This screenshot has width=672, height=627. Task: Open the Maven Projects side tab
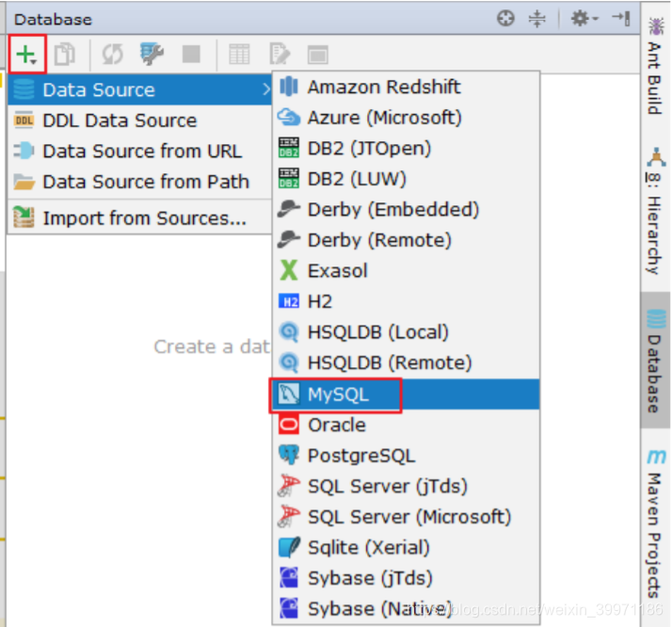tap(656, 523)
